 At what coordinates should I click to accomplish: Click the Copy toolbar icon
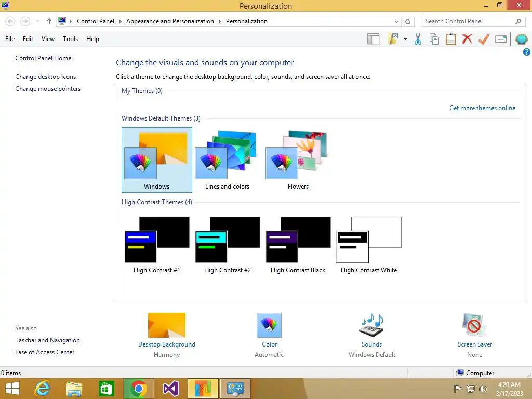pyautogui.click(x=434, y=39)
